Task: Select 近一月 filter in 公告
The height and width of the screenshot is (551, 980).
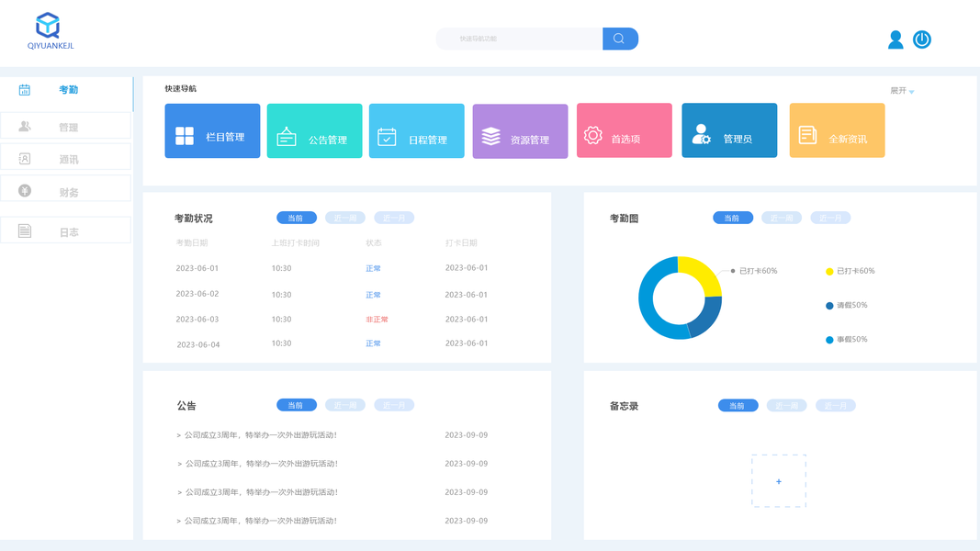Action: coord(394,405)
